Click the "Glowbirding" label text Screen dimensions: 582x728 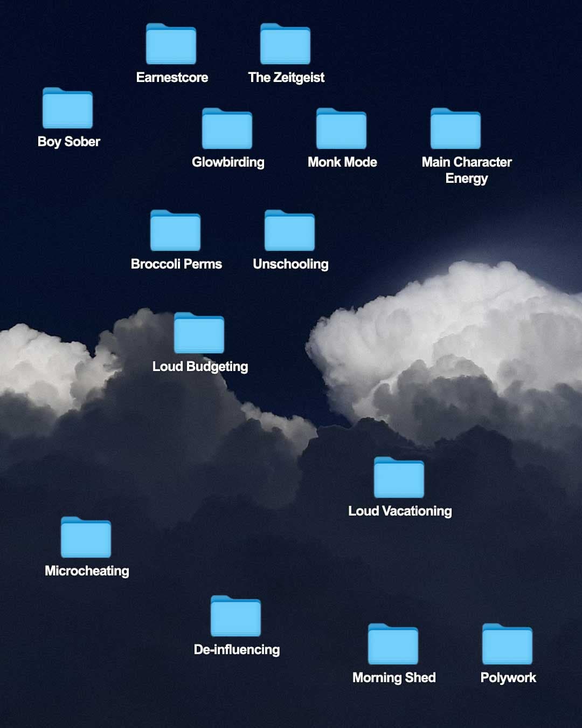[x=228, y=162]
